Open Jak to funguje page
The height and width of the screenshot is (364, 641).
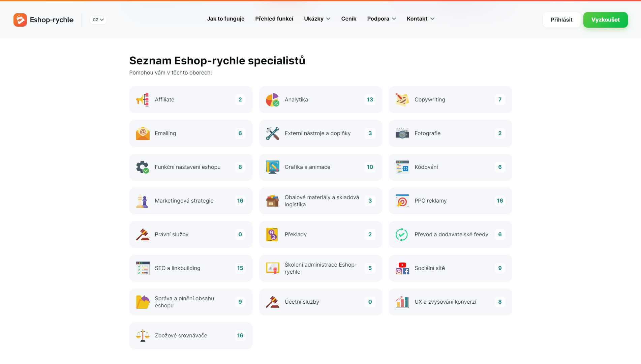click(x=226, y=19)
